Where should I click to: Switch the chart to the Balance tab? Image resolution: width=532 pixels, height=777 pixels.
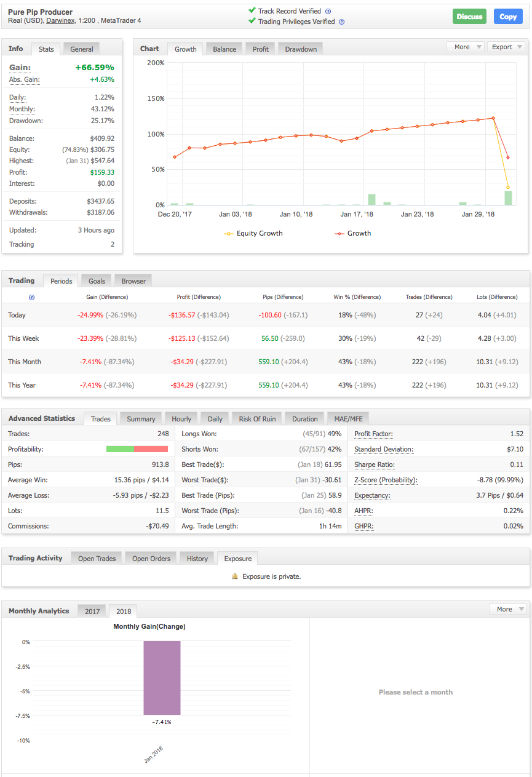click(224, 49)
